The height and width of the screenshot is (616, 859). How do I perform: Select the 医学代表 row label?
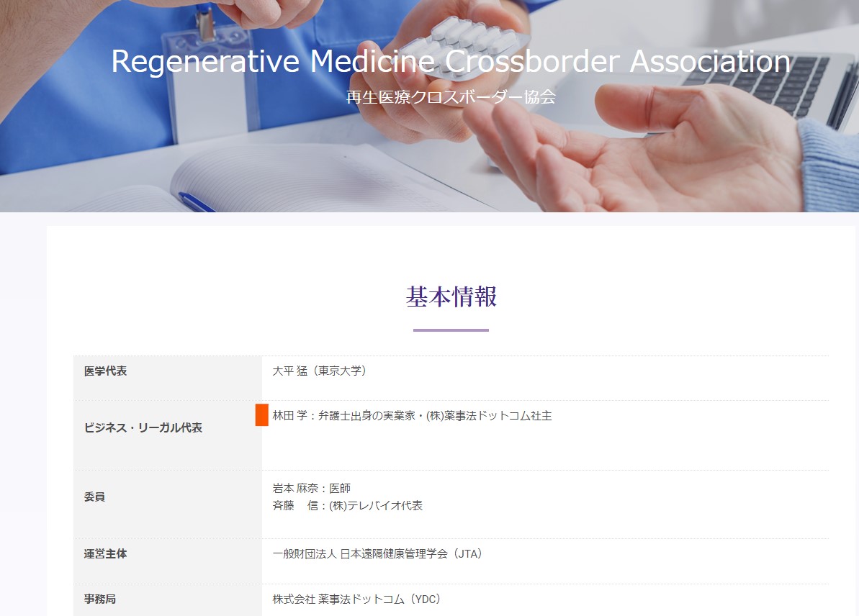click(105, 371)
